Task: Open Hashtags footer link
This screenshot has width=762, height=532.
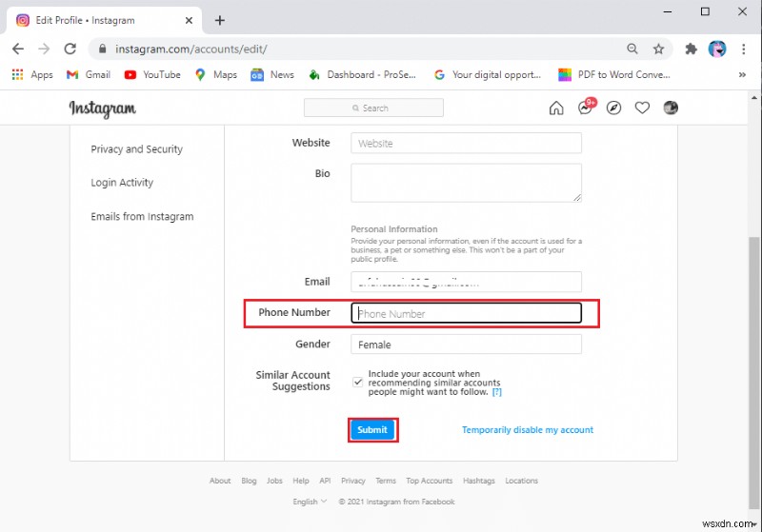Action: (479, 481)
